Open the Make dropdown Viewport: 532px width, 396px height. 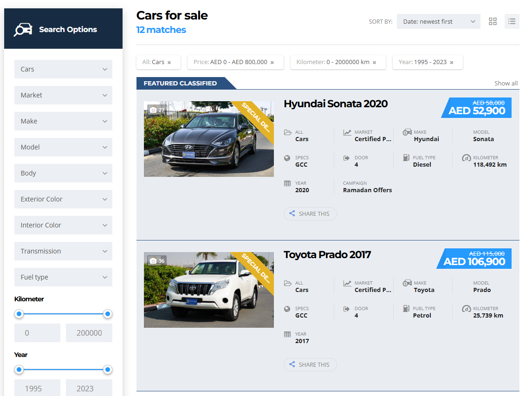tap(63, 121)
